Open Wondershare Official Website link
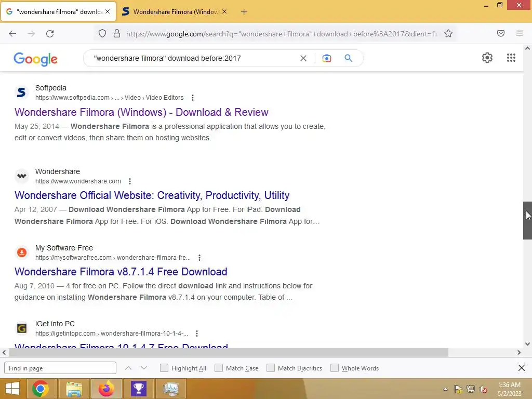Image resolution: width=532 pixels, height=399 pixels. click(152, 195)
